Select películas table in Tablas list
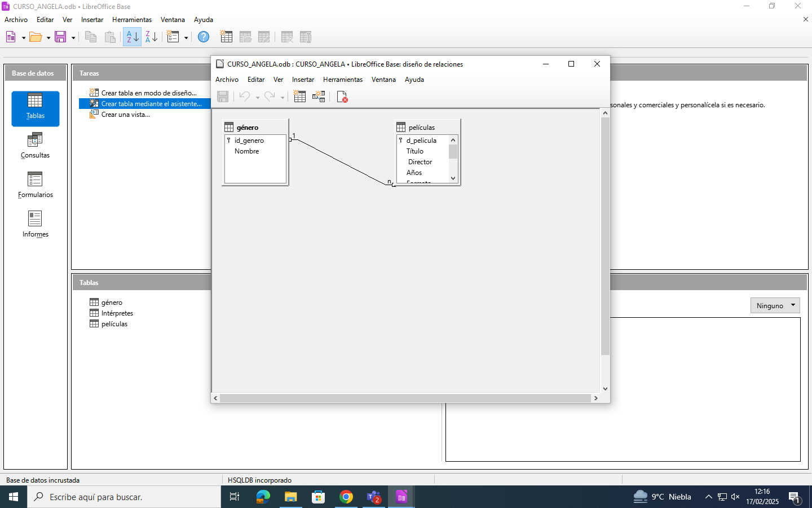This screenshot has height=508, width=812. point(114,324)
